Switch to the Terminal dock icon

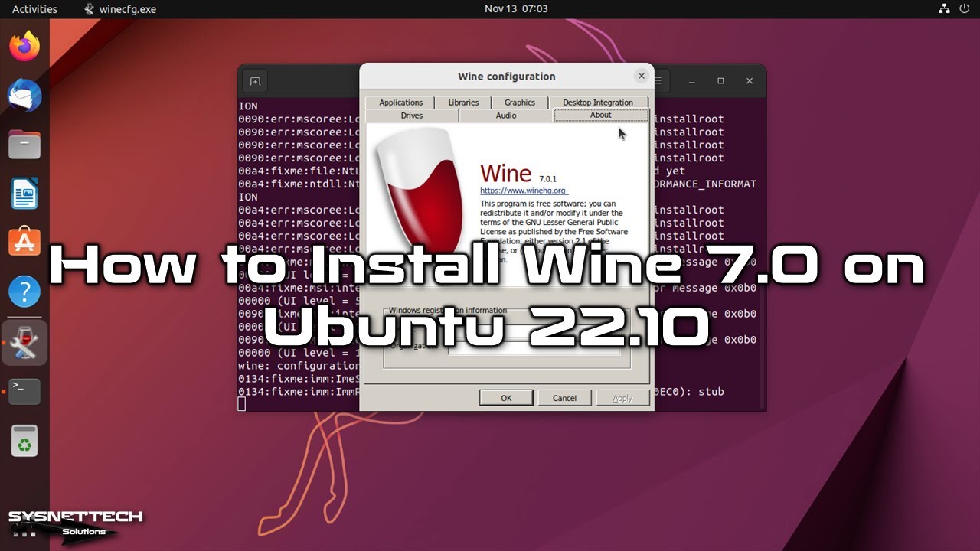coord(24,391)
